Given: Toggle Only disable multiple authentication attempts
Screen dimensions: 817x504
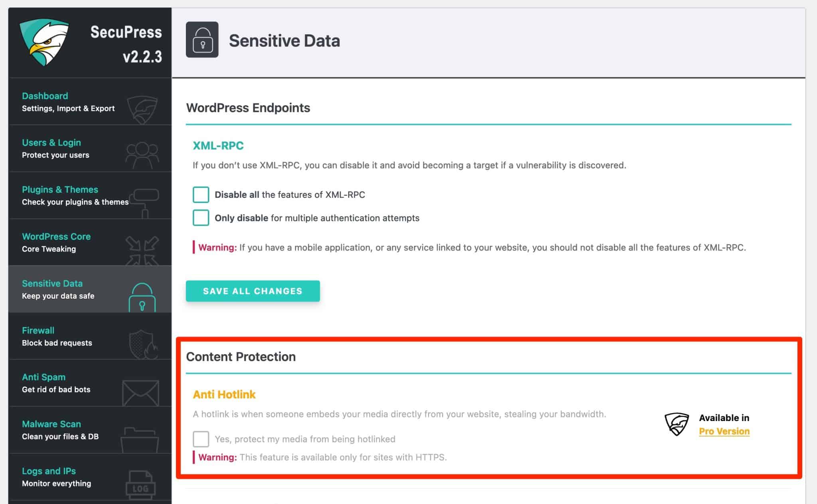Looking at the screenshot, I should click(x=200, y=218).
